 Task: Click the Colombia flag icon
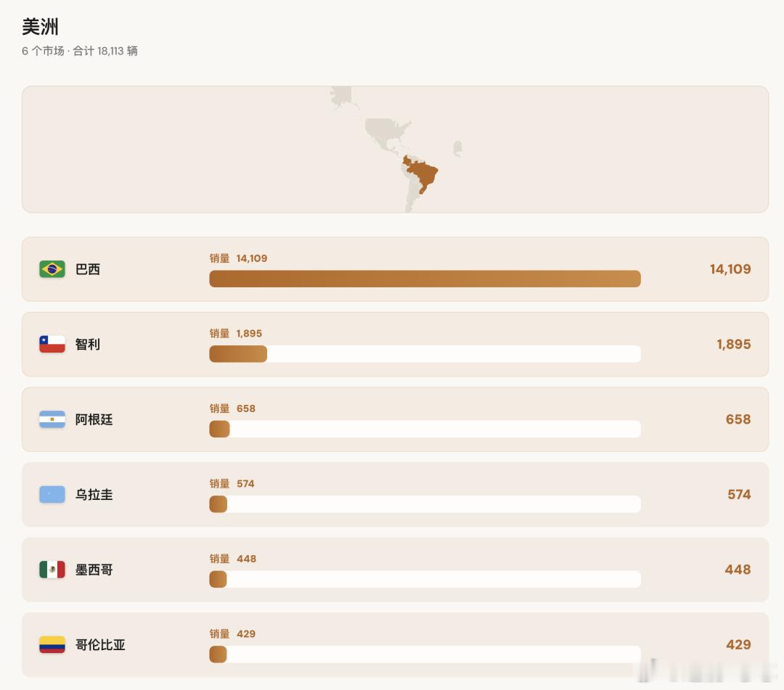52,644
